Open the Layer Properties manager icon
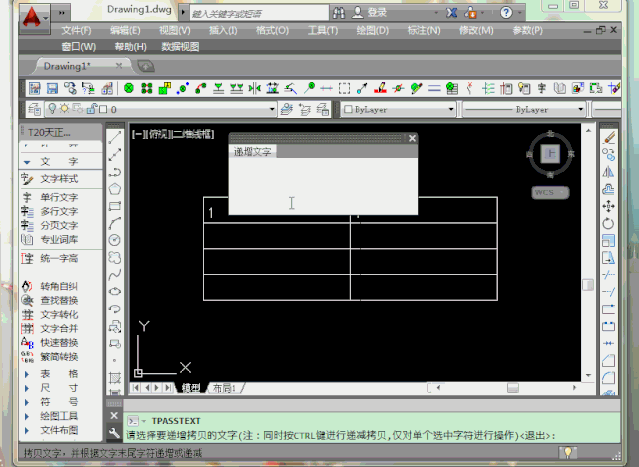Viewport: 639px width, 467px height. tap(34, 109)
